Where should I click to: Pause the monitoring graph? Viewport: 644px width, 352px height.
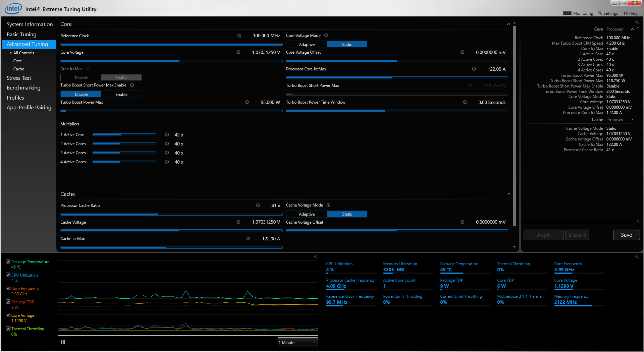pos(63,342)
